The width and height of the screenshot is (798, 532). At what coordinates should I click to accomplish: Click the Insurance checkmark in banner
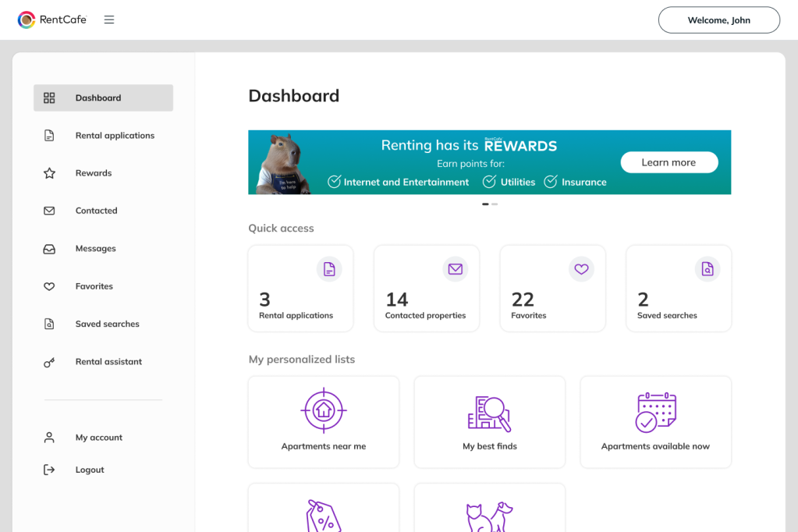pyautogui.click(x=551, y=182)
